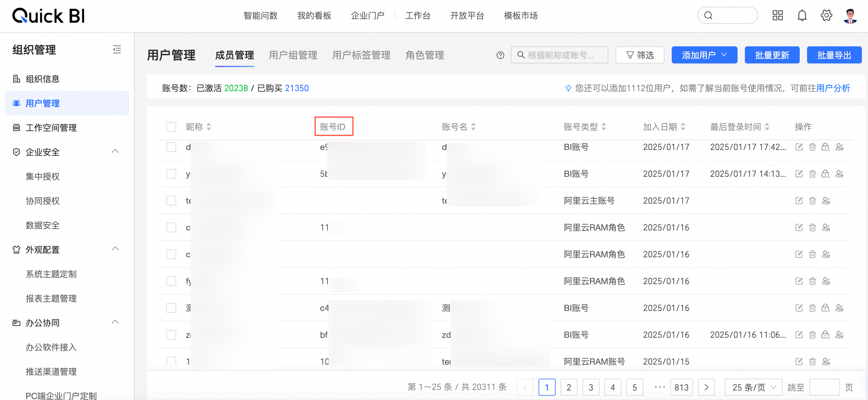The height and width of the screenshot is (400, 868).
Task: Sort by 昵称 column arrows
Action: tap(209, 127)
